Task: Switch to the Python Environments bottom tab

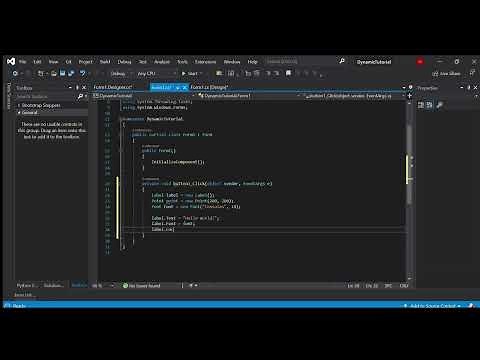Action: click(x=26, y=285)
